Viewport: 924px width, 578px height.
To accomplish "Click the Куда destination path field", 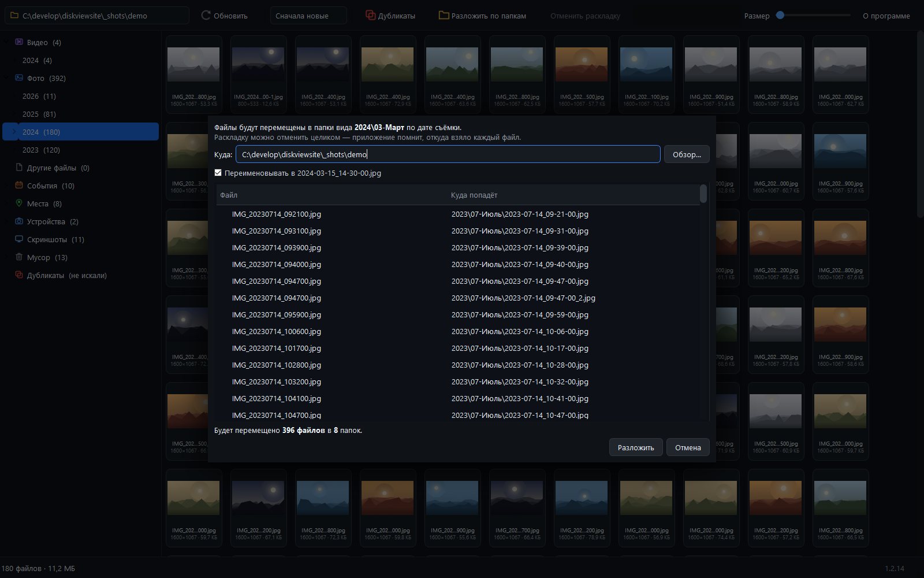I will click(448, 154).
